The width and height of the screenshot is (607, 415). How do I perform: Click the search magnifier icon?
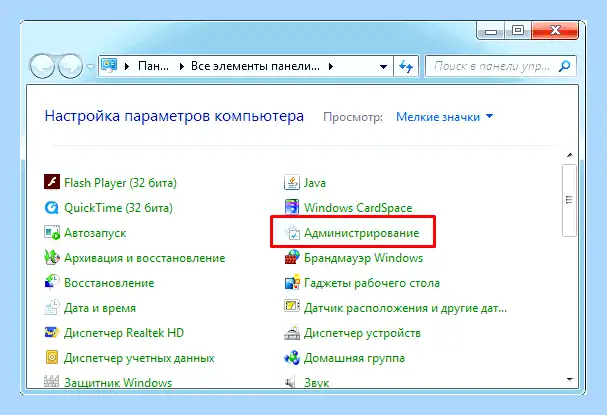tap(564, 66)
